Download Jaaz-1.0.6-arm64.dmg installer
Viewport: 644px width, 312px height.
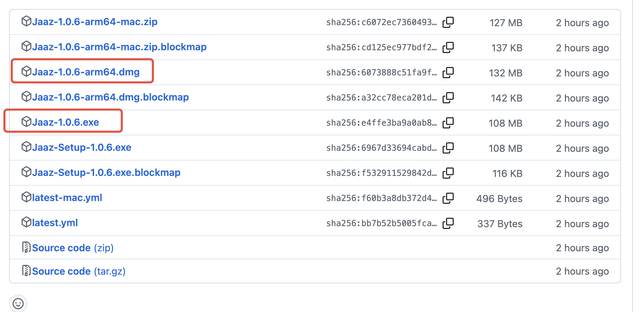click(x=86, y=72)
